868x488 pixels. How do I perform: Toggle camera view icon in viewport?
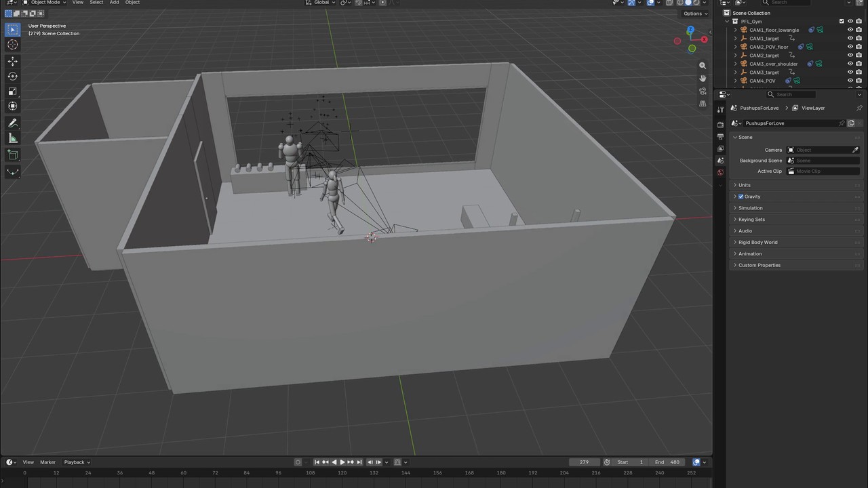coord(703,91)
